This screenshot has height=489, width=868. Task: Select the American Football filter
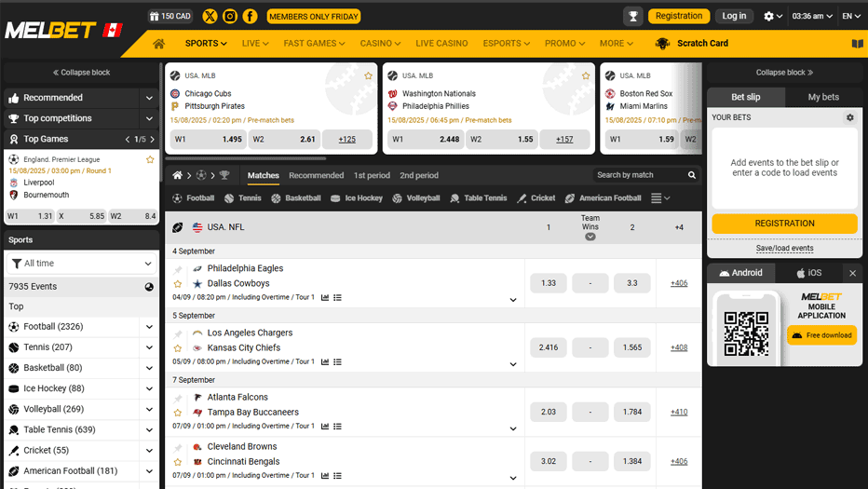tap(603, 198)
